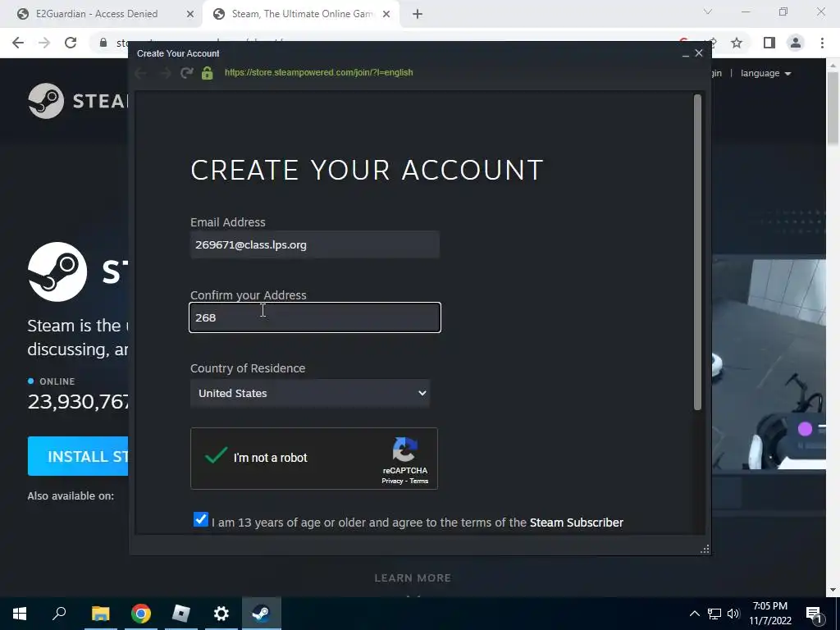Open Windows taskbar search
Viewport: 840px width, 630px height.
click(x=59, y=614)
